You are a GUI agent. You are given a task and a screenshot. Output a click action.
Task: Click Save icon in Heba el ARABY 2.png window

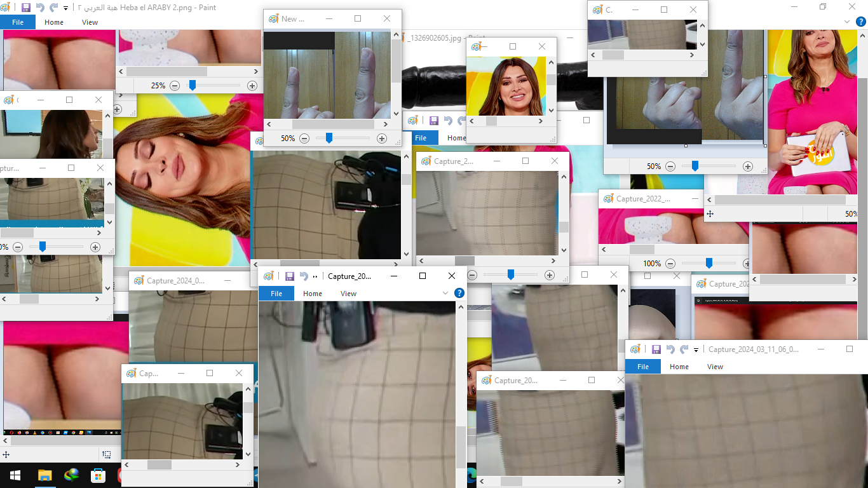(x=26, y=8)
